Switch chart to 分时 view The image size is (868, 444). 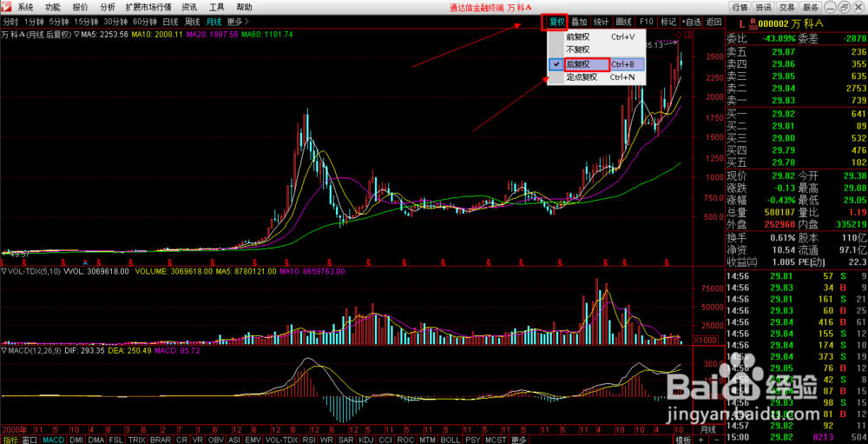(x=11, y=22)
